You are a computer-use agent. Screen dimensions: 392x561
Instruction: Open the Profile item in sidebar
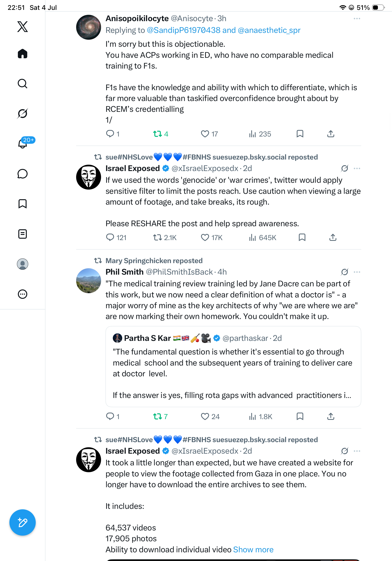[x=23, y=264]
